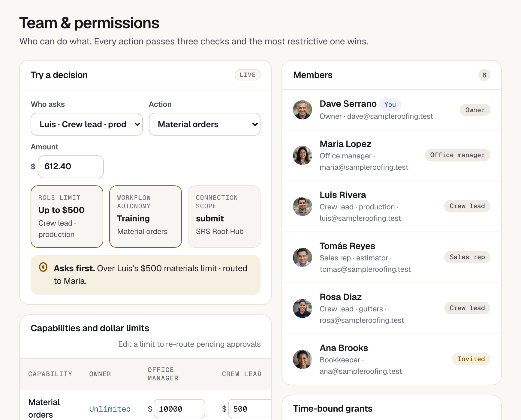Click the Material orders capability row label

coord(44,408)
